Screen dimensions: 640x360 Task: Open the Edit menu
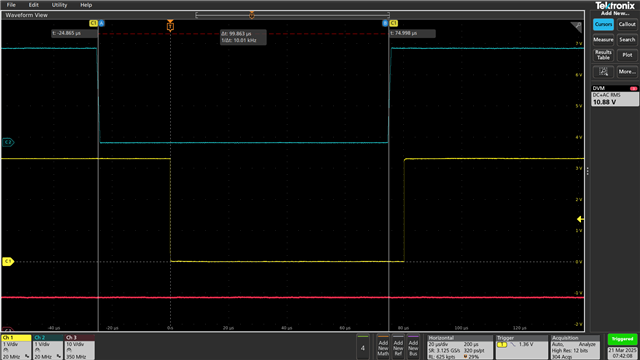pos(33,5)
